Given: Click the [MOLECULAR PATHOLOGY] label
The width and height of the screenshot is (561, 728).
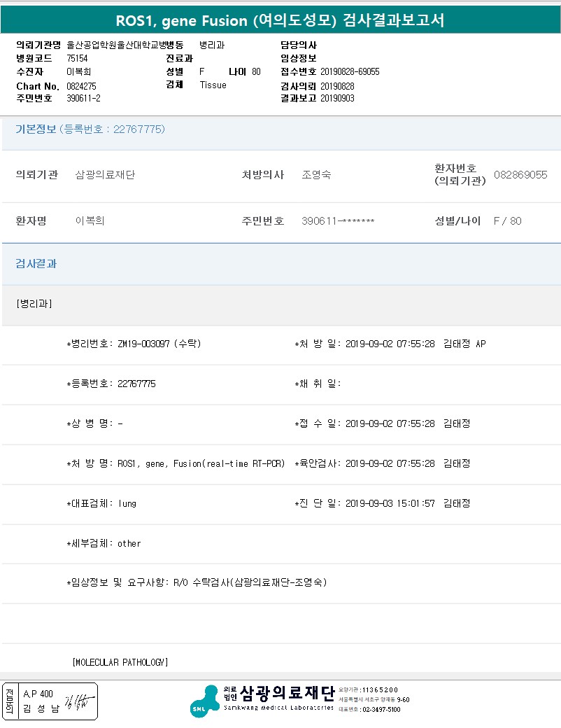Looking at the screenshot, I should coord(120,662).
